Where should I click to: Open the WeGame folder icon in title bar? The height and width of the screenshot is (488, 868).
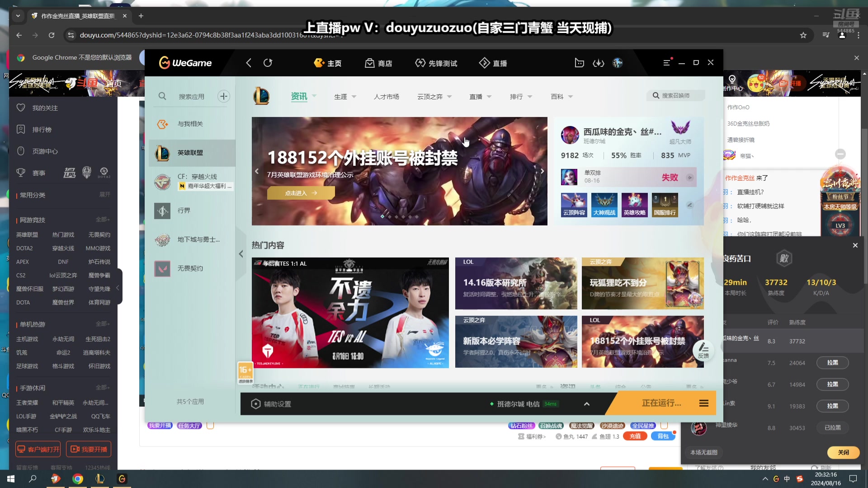(x=579, y=63)
